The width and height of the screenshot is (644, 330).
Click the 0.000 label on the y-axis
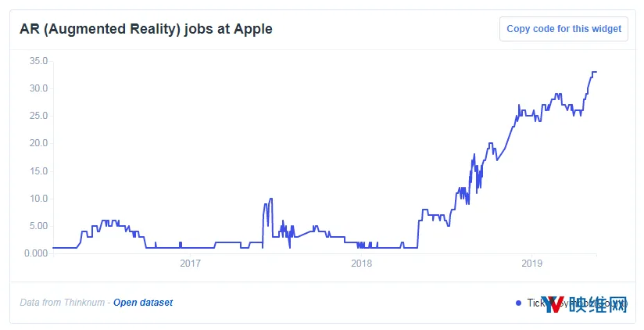tap(36, 253)
